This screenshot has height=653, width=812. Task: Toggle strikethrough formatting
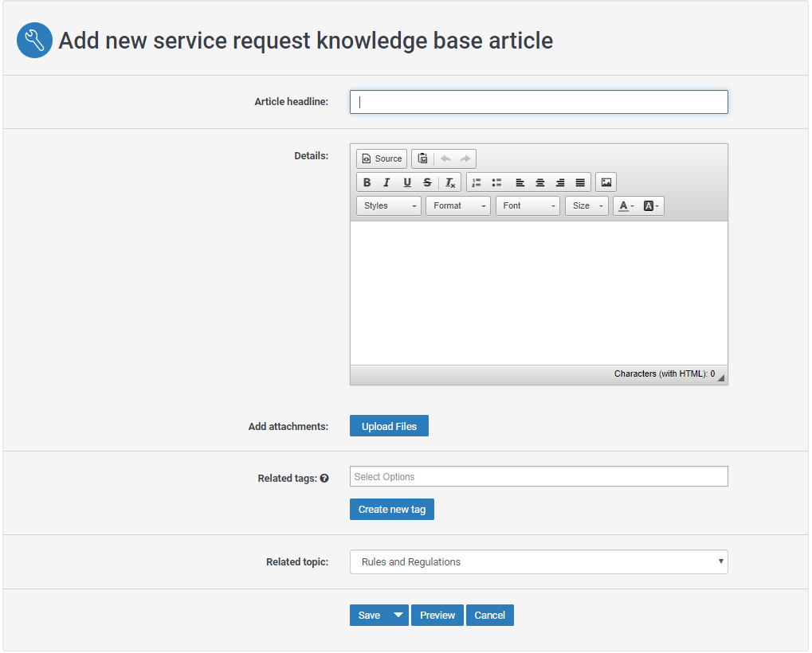pos(427,182)
